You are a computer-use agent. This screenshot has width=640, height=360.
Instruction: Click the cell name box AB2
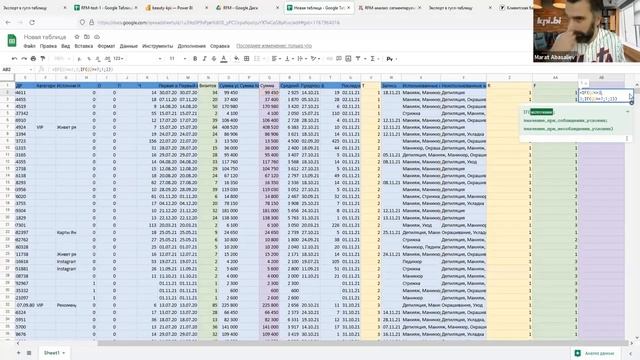[x=16, y=69]
